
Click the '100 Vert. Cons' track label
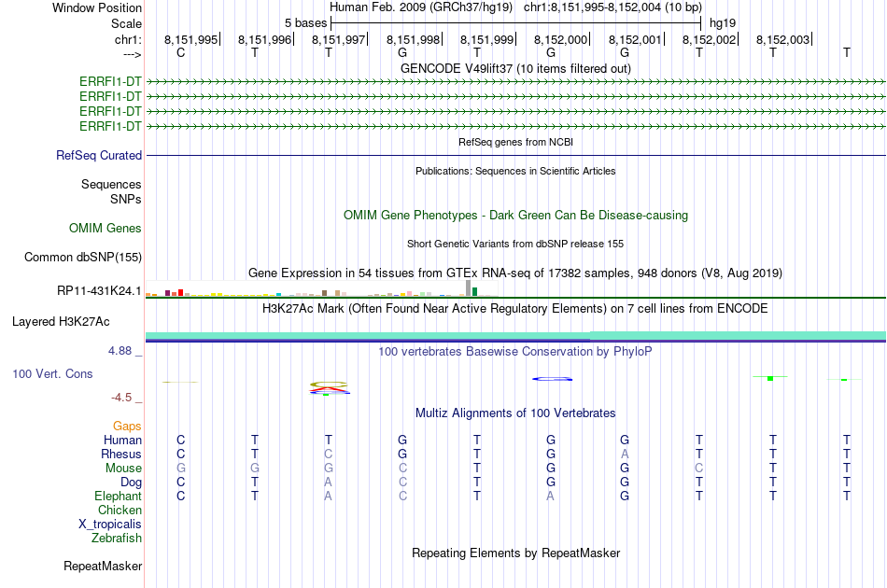[x=52, y=373]
